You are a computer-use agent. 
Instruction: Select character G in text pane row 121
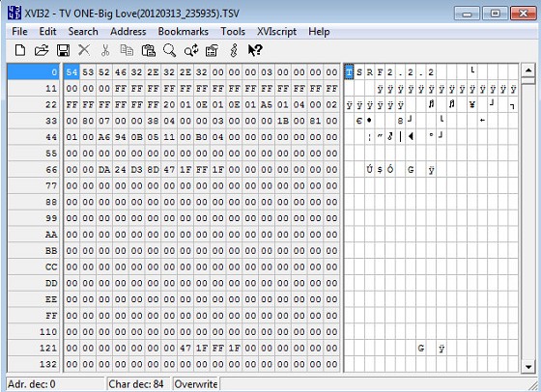pyautogui.click(x=421, y=348)
